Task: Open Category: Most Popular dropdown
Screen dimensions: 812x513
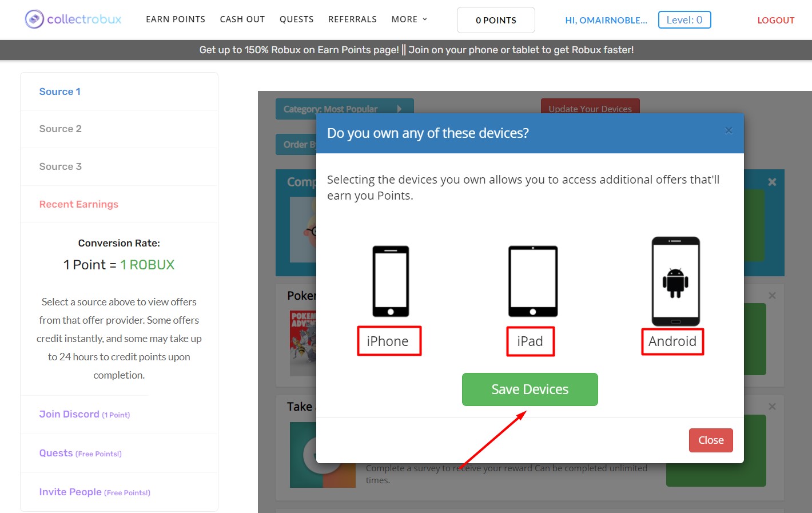Action: tap(344, 109)
